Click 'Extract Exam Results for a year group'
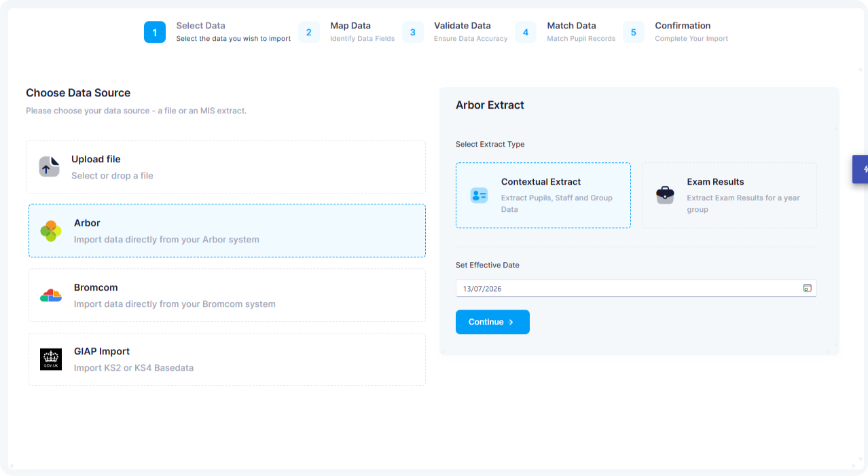This screenshot has width=868, height=476. click(743, 204)
